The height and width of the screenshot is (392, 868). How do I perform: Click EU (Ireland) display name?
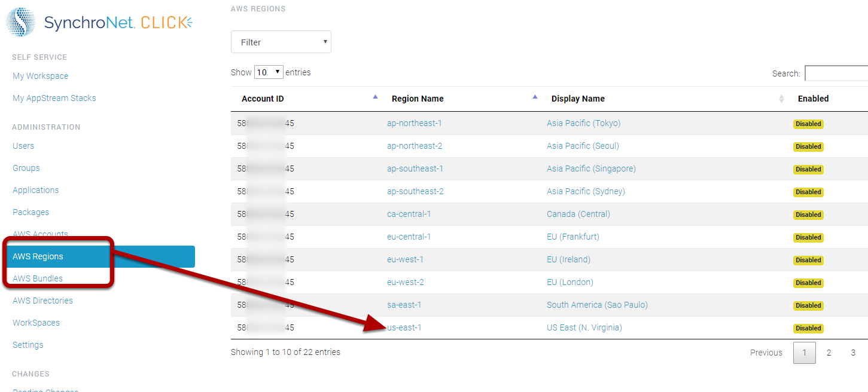(x=569, y=259)
